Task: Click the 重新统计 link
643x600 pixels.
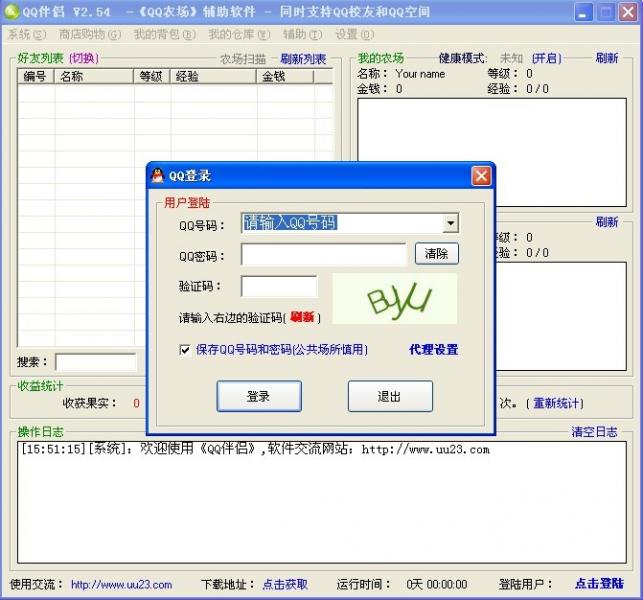Action: coord(557,403)
